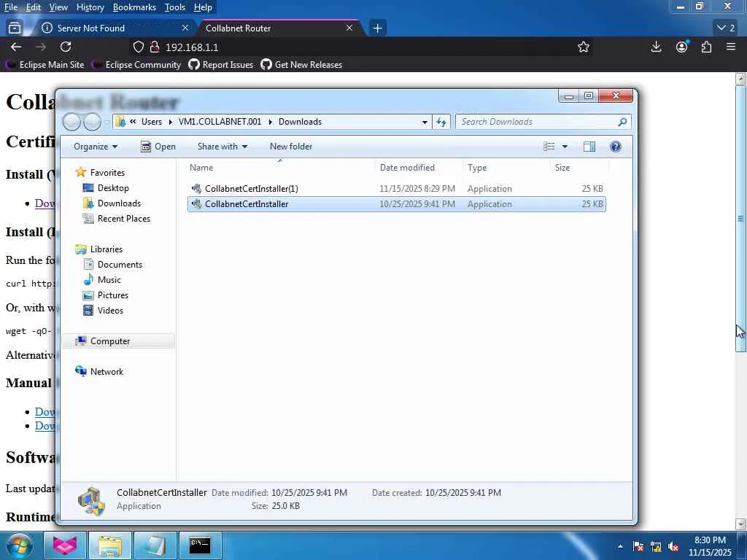This screenshot has height=560, width=747.
Task: Reload the current page
Action: (x=66, y=47)
